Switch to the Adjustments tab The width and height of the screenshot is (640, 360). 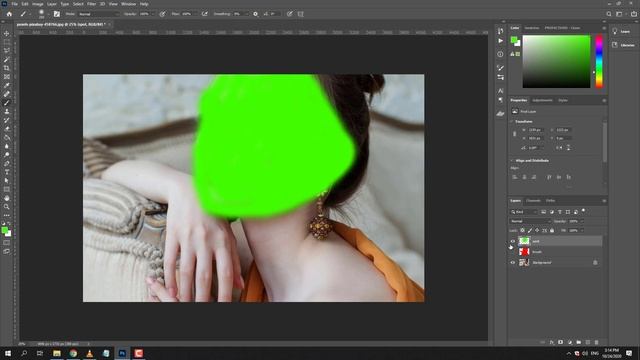[542, 100]
